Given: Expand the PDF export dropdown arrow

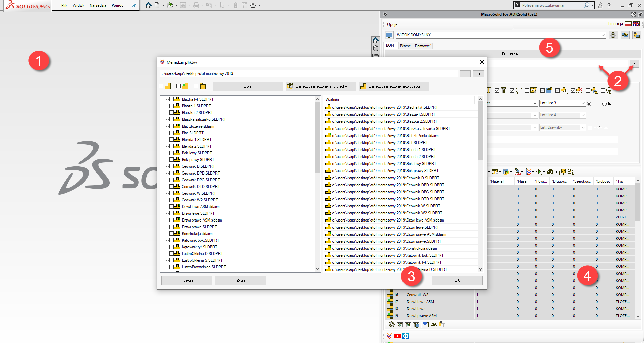Looking at the screenshot, I should click(522, 172).
